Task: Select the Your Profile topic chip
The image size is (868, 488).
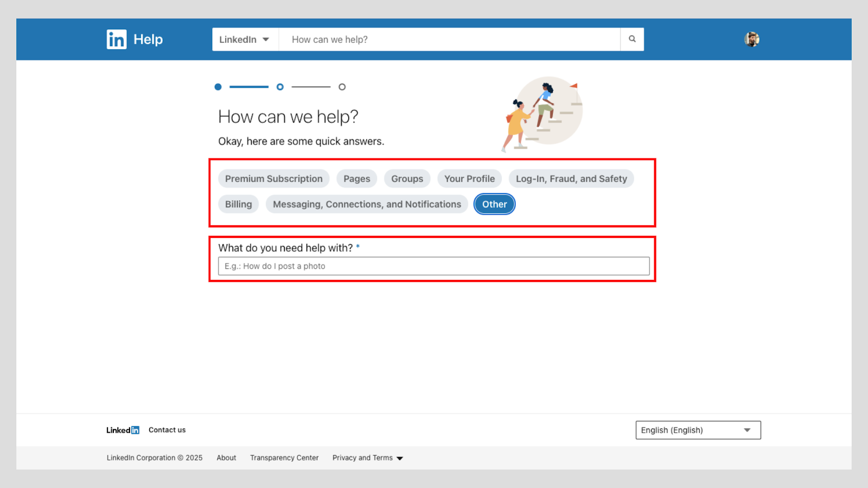Action: click(x=470, y=178)
